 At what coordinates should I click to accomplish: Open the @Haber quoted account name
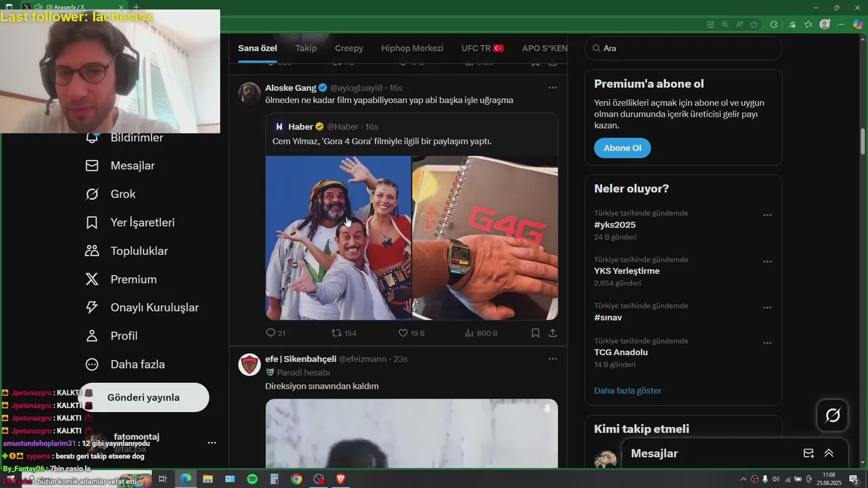click(x=342, y=127)
